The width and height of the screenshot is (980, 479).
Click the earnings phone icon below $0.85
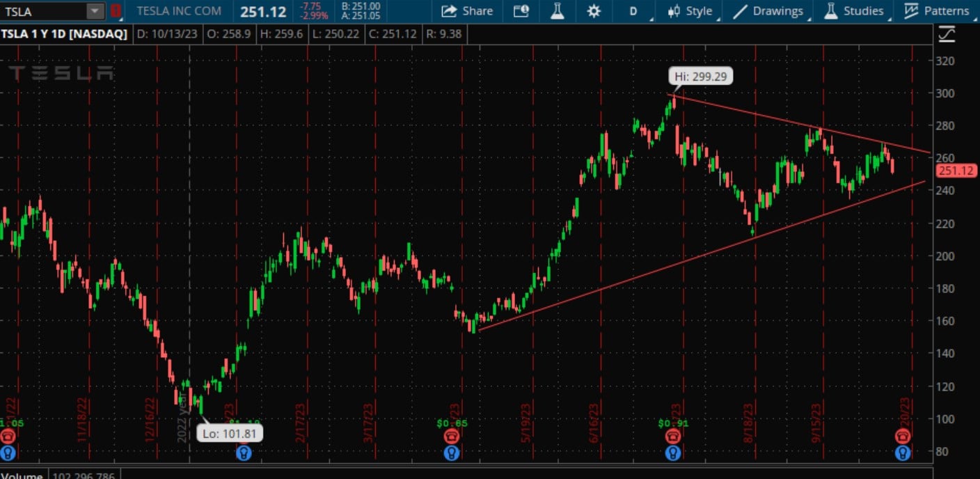pyautogui.click(x=452, y=437)
